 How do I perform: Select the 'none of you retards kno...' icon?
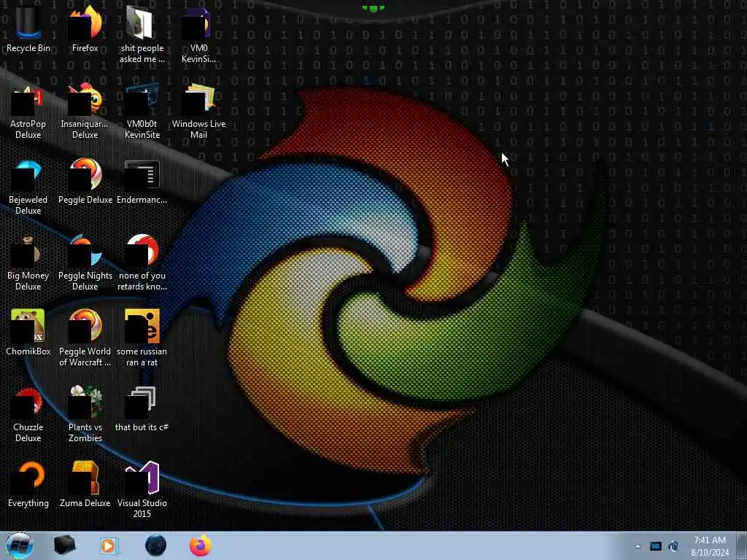tap(142, 262)
